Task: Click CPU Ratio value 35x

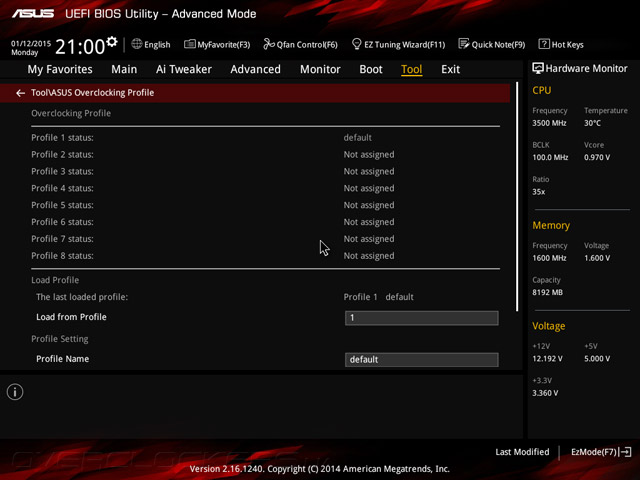Action: coord(538,192)
